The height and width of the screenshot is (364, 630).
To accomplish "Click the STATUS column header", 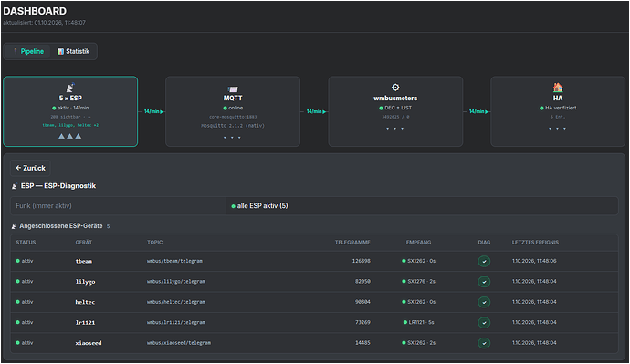I will [26, 243].
